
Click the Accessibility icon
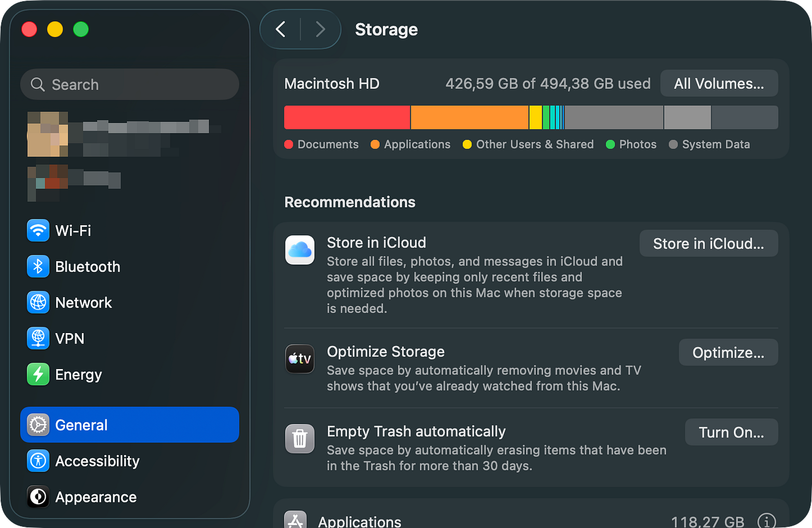coord(38,461)
